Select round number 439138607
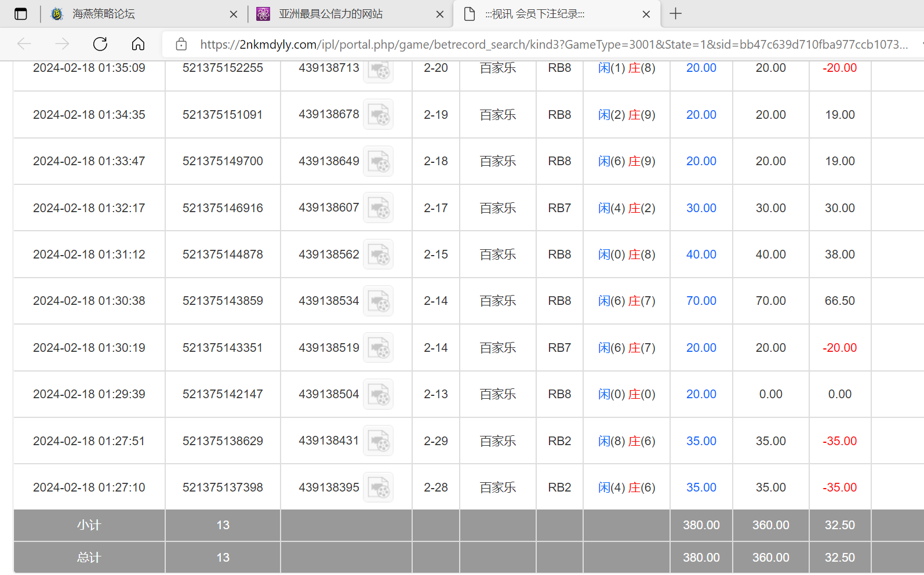 tap(329, 208)
